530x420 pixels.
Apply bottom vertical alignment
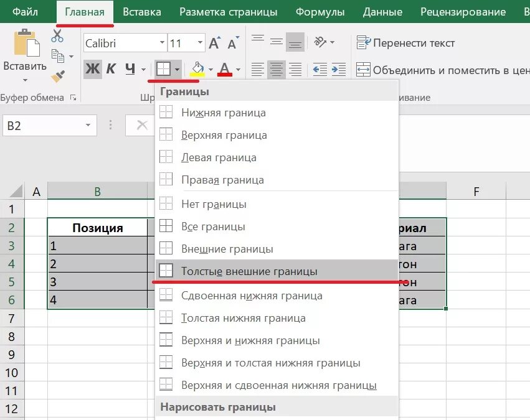click(x=295, y=42)
